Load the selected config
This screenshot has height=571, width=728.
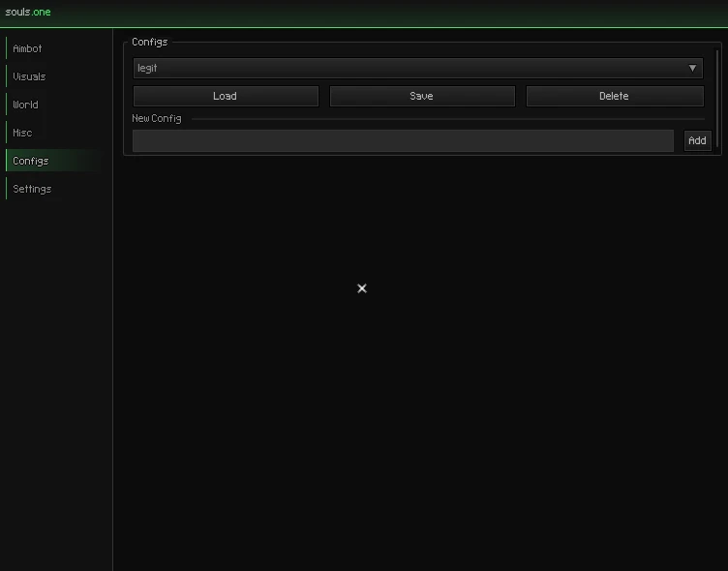226,96
